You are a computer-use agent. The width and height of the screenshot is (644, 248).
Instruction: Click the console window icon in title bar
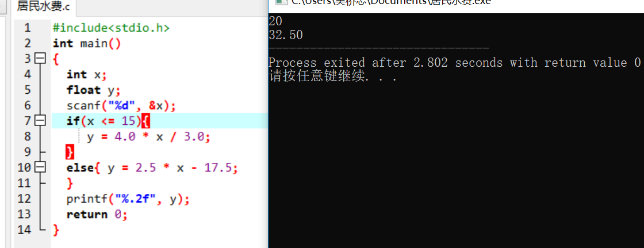coord(281,2)
